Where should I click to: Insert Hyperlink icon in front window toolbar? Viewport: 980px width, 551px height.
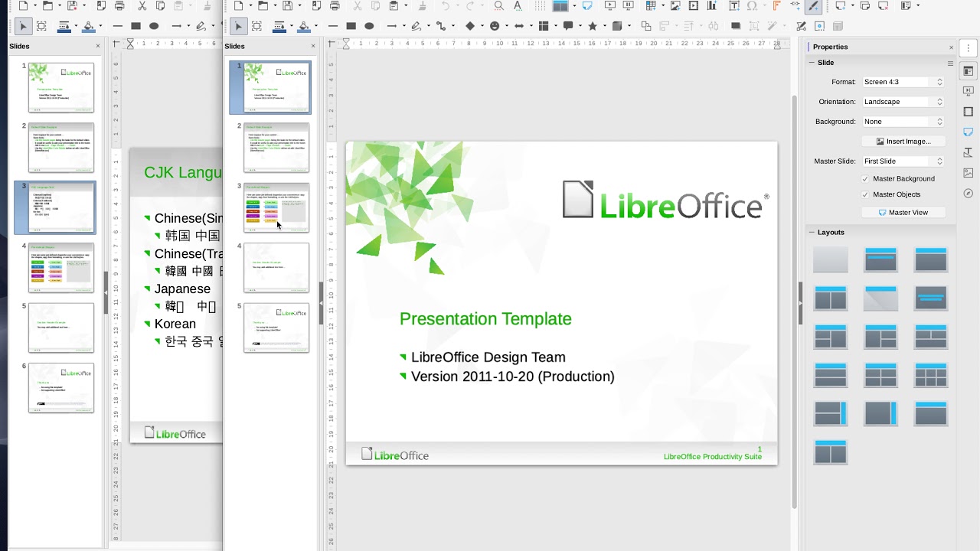795,5
